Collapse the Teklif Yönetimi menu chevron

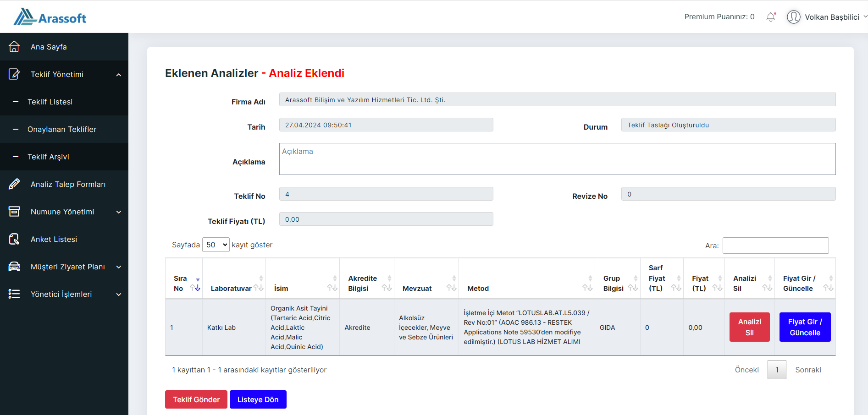tap(119, 75)
